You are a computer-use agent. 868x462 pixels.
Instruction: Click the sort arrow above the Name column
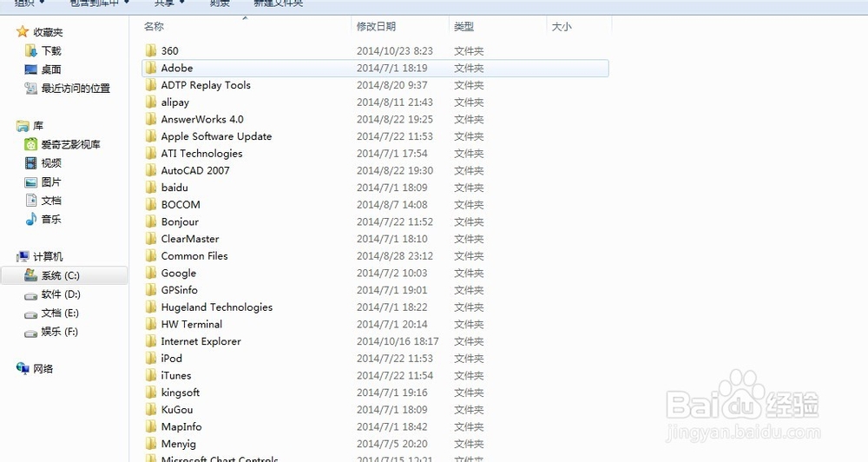pyautogui.click(x=246, y=18)
